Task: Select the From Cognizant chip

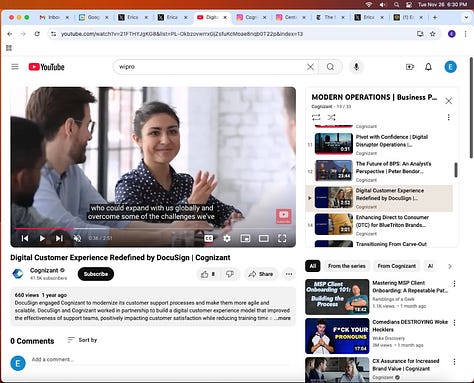Action: pyautogui.click(x=396, y=266)
